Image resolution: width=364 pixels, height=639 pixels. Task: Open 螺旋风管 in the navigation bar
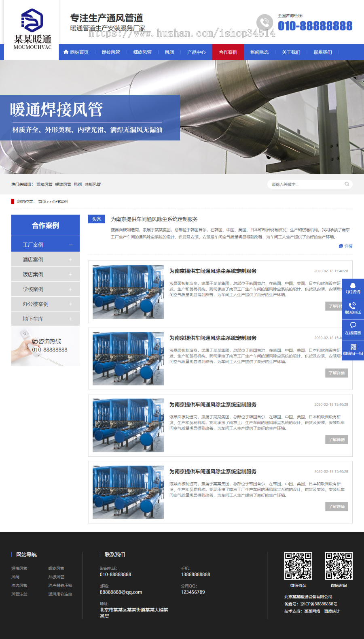coord(142,52)
